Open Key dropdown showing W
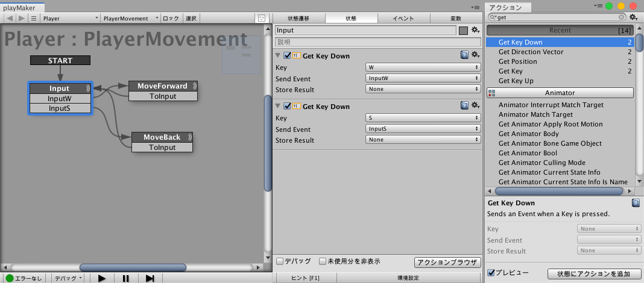644x283 pixels. click(x=423, y=67)
